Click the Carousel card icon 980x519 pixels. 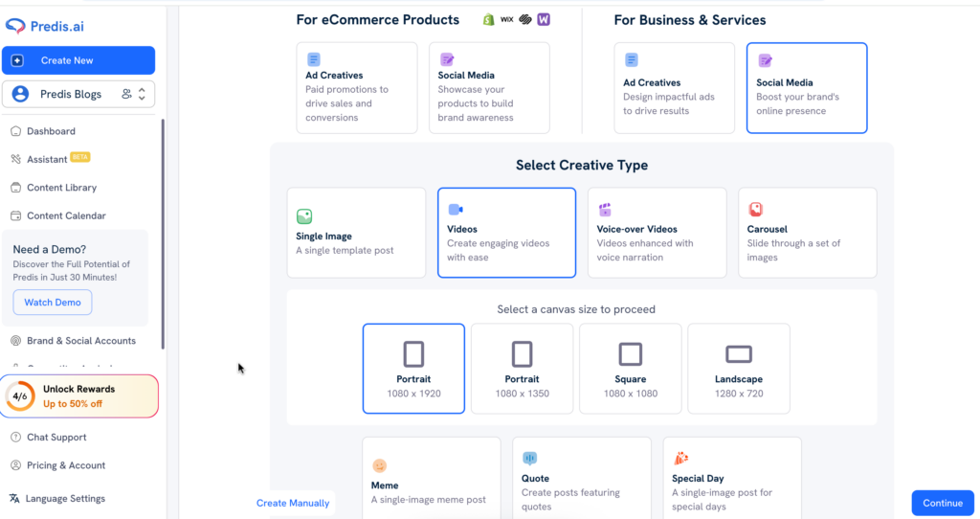755,210
